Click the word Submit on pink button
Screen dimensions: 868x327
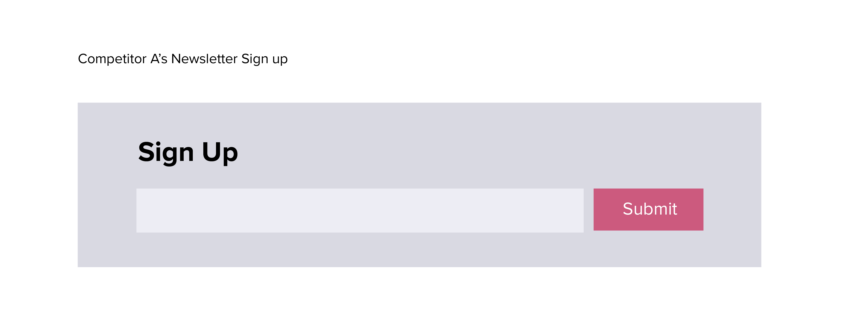tap(650, 209)
